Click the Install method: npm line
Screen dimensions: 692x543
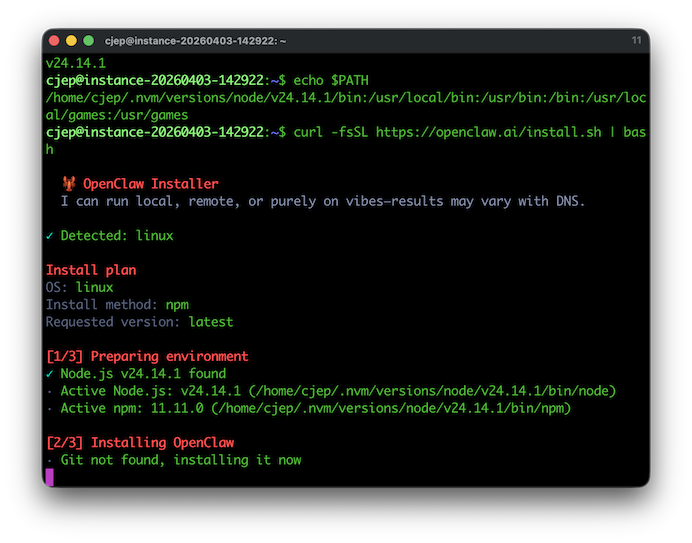pyautogui.click(x=117, y=305)
